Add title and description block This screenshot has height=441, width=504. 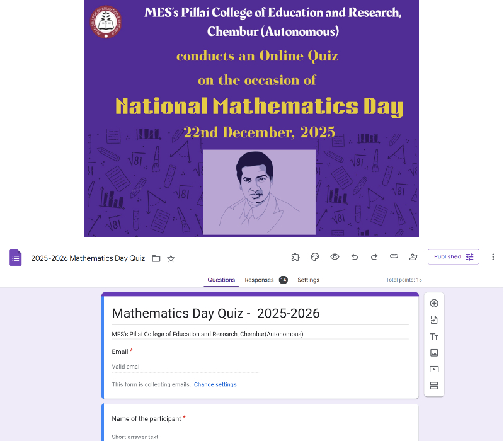434,336
